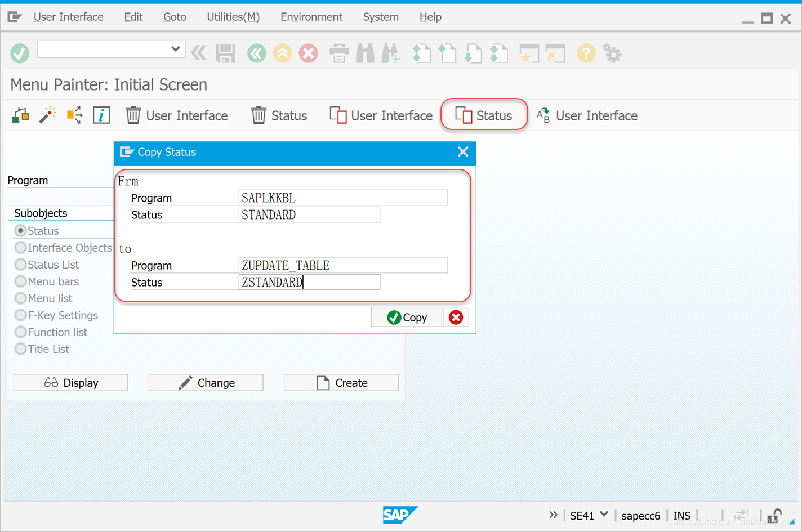Select the Function list radio button
Screen dimensions: 802x532
click(x=21, y=332)
